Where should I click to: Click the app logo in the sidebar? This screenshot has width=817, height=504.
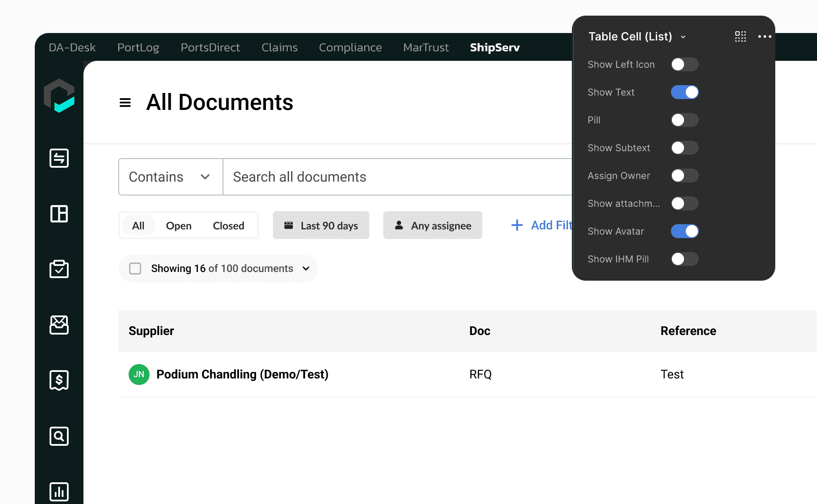coord(59,96)
